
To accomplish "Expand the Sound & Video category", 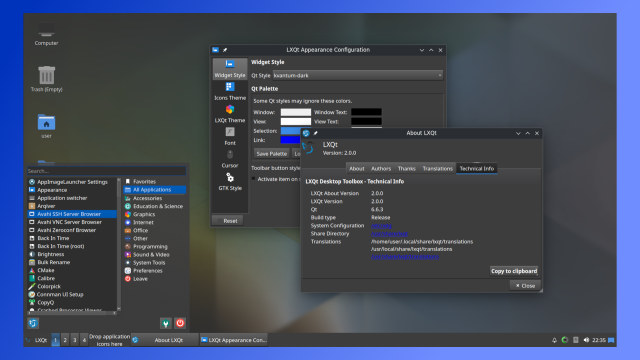I will tap(155, 254).
